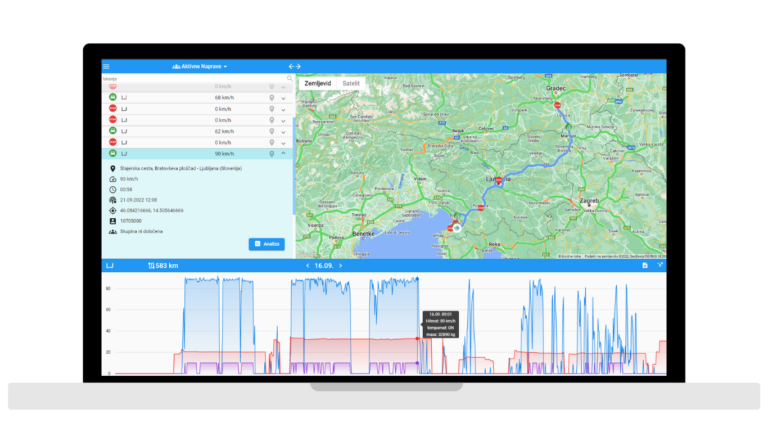Expand the 62 km/h vehicle row
Screen dimensions: 768x432
(x=283, y=131)
